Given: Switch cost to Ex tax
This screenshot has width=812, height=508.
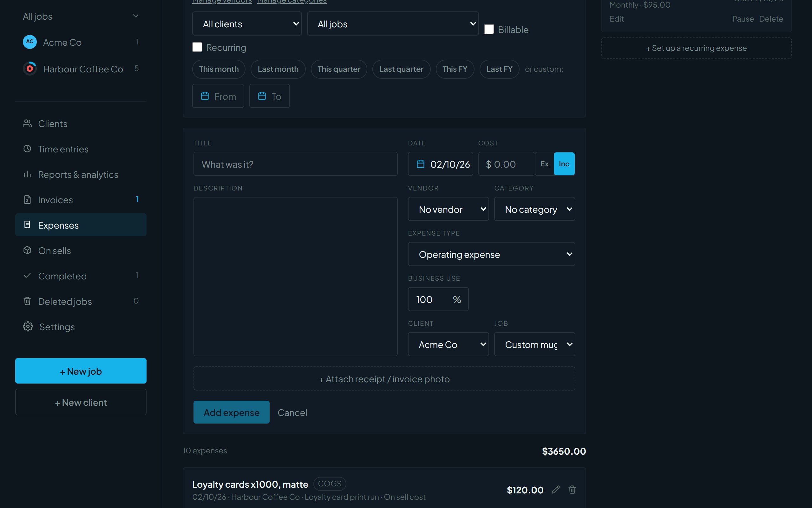Looking at the screenshot, I should point(544,164).
